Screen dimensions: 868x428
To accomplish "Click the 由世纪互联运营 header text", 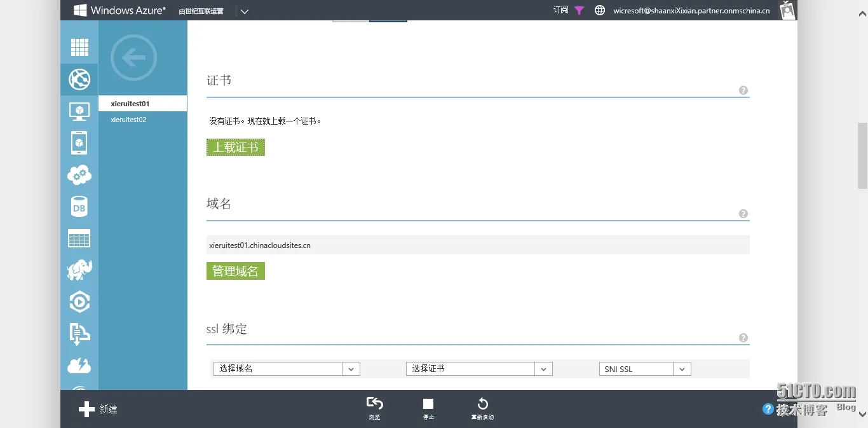I will pyautogui.click(x=201, y=11).
